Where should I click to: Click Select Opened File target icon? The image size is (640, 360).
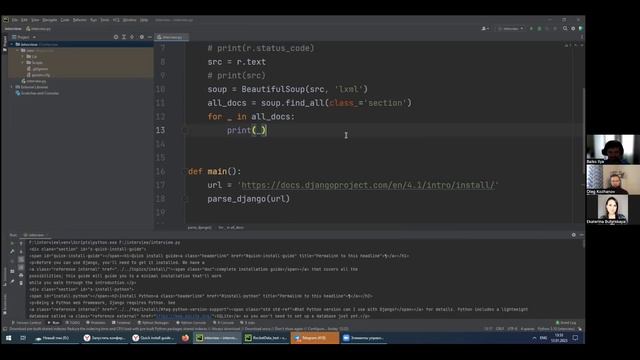(x=116, y=37)
